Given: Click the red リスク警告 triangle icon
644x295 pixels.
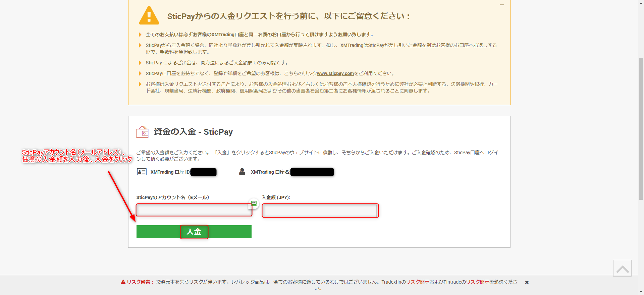Looking at the screenshot, I should coord(123,282).
